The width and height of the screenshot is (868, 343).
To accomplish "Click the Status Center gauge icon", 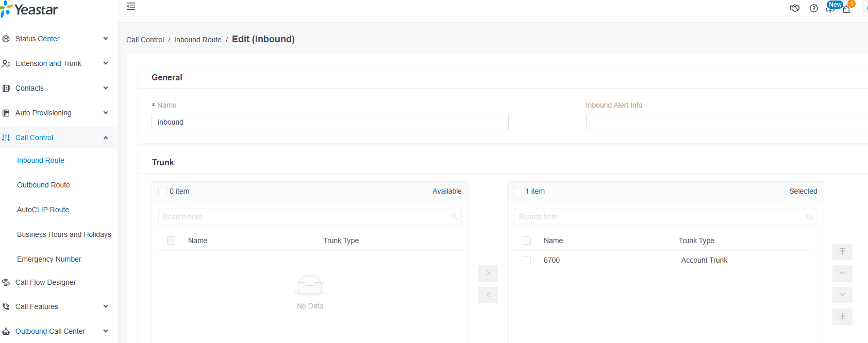I will pyautogui.click(x=6, y=39).
